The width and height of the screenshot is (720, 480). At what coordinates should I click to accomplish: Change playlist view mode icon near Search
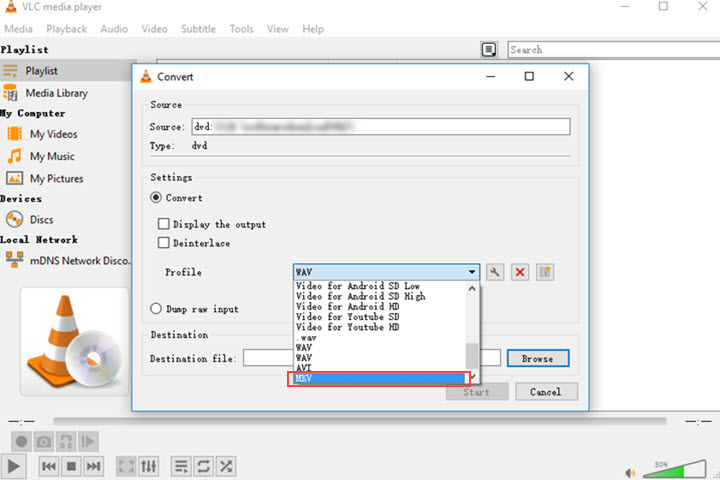(489, 50)
